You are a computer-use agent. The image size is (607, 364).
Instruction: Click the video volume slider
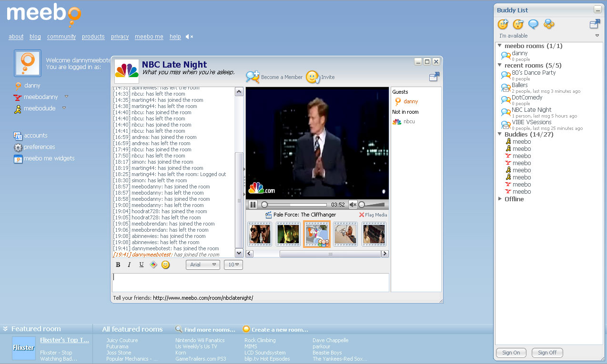point(372,205)
